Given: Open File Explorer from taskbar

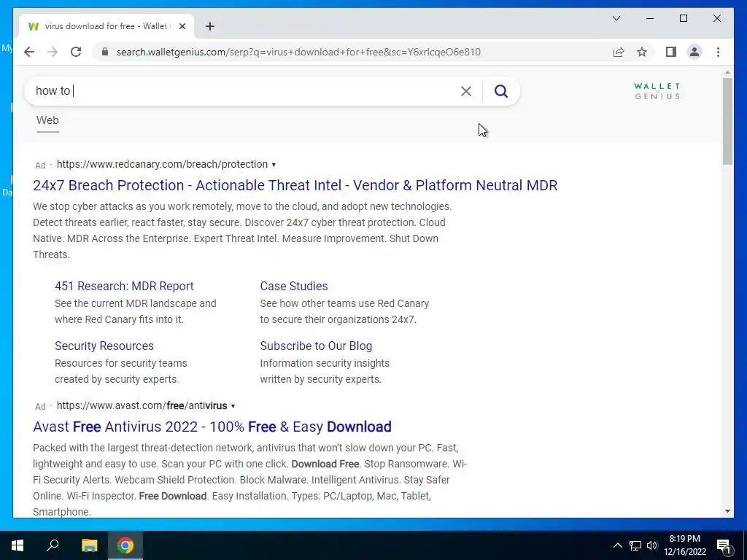Looking at the screenshot, I should coord(89,545).
